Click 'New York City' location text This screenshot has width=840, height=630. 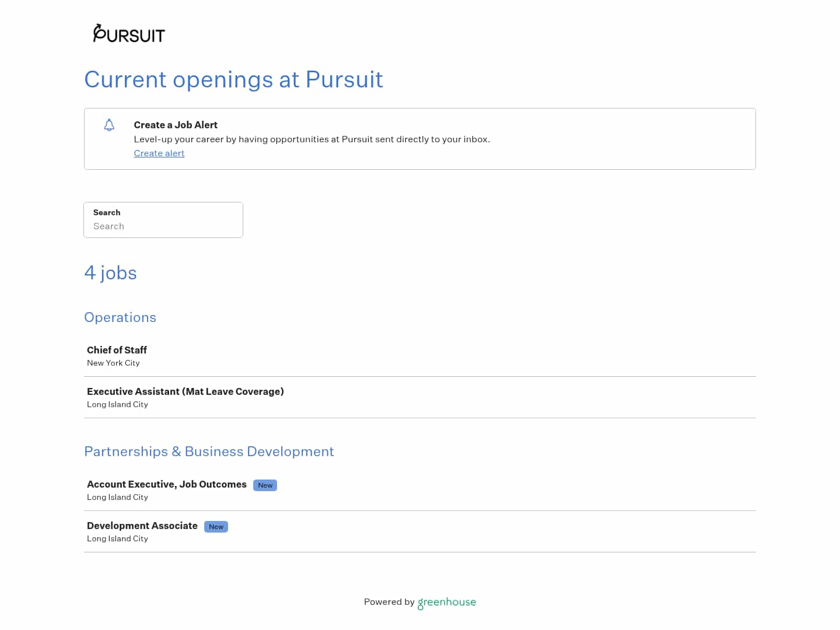tap(113, 363)
